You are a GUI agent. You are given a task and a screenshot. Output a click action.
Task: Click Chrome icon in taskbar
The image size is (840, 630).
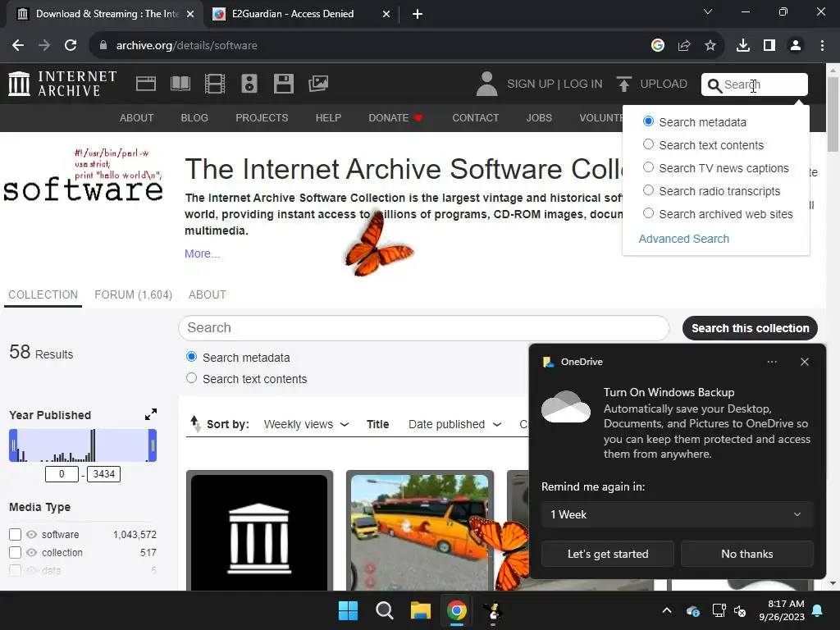[456, 610]
